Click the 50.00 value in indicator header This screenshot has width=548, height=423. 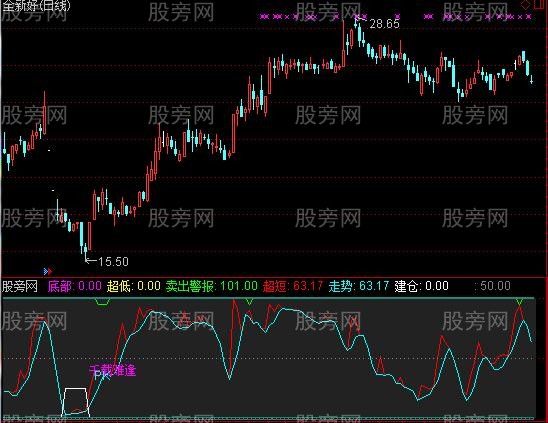(495, 286)
